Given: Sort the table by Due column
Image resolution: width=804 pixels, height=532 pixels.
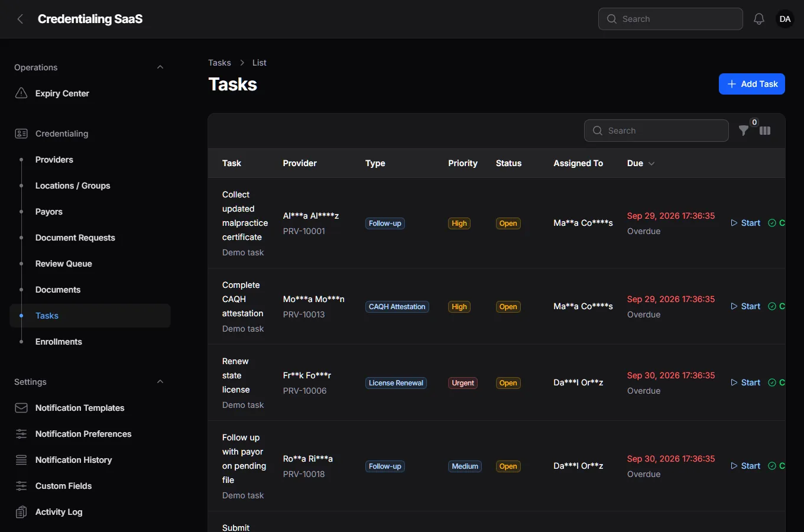Looking at the screenshot, I should (x=641, y=163).
